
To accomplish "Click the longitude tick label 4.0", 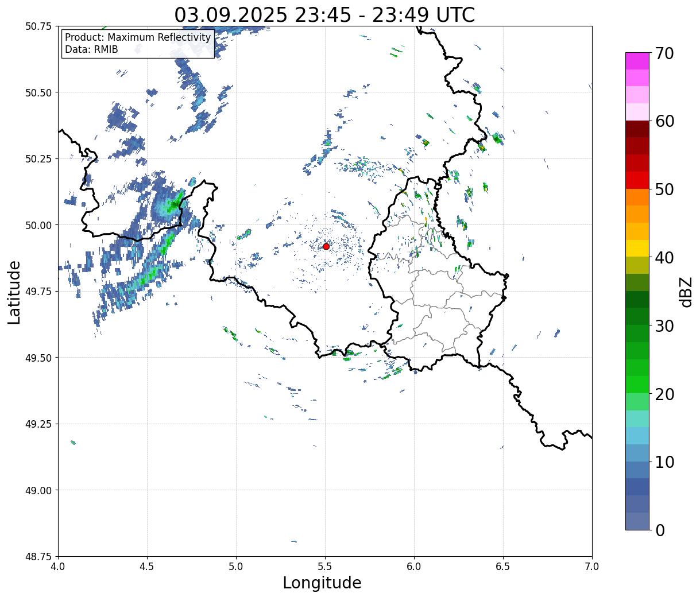I will [x=58, y=567].
